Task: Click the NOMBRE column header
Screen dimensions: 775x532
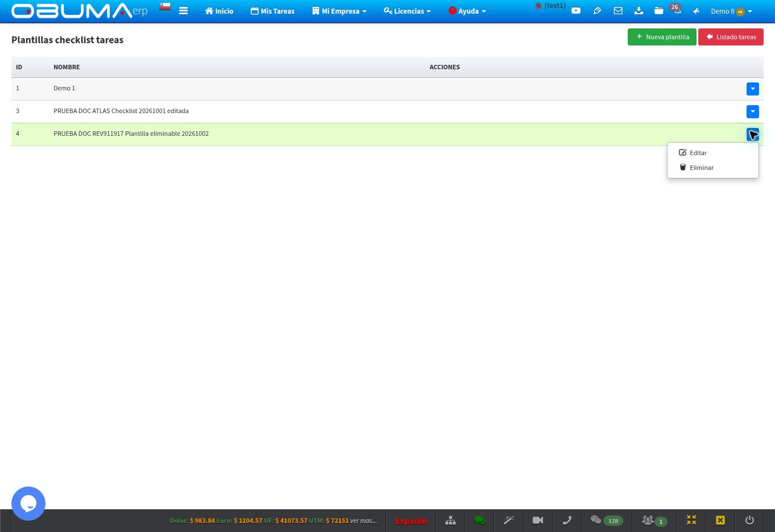Action: [67, 67]
